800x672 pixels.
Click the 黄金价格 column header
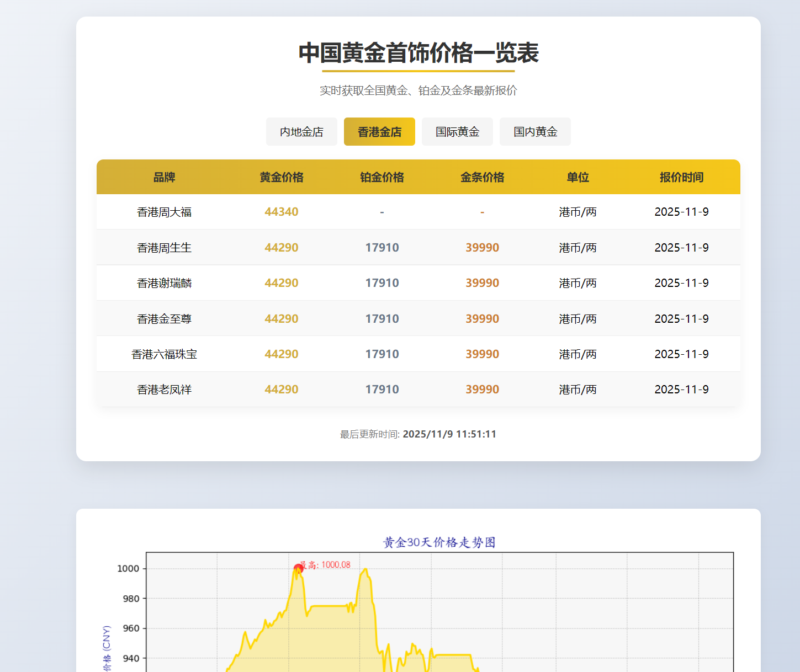coord(282,177)
